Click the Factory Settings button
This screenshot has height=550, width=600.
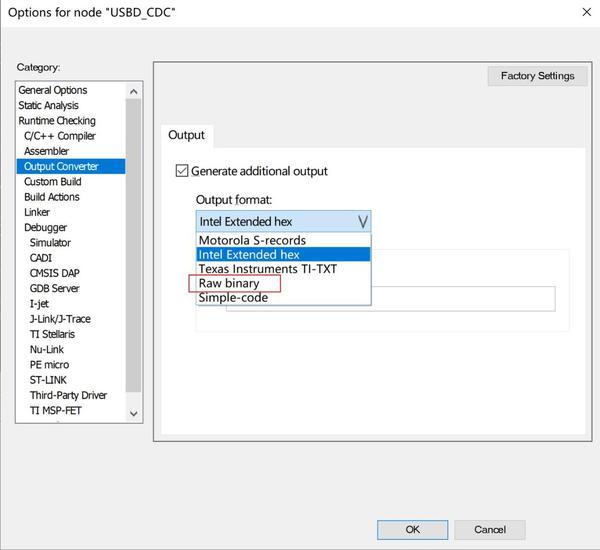click(537, 76)
